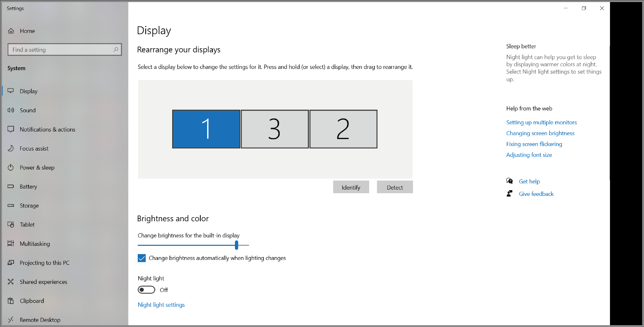Open Notifications & actions settings

point(47,129)
